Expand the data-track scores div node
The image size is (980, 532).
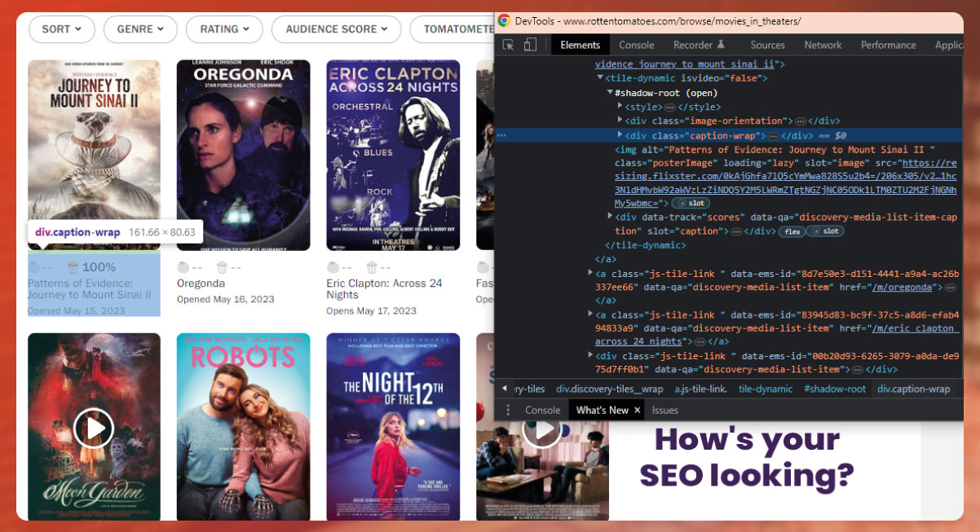[610, 217]
